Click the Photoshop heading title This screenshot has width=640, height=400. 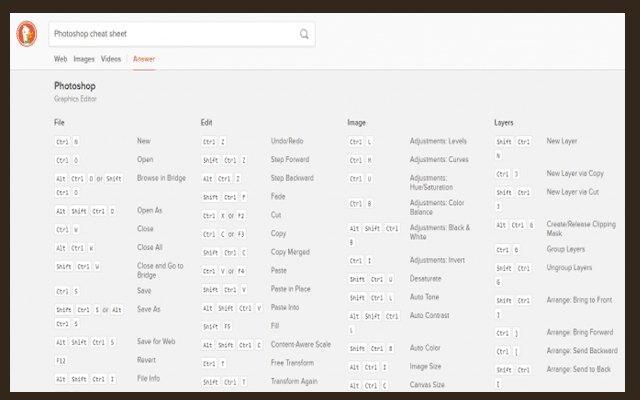(x=74, y=87)
